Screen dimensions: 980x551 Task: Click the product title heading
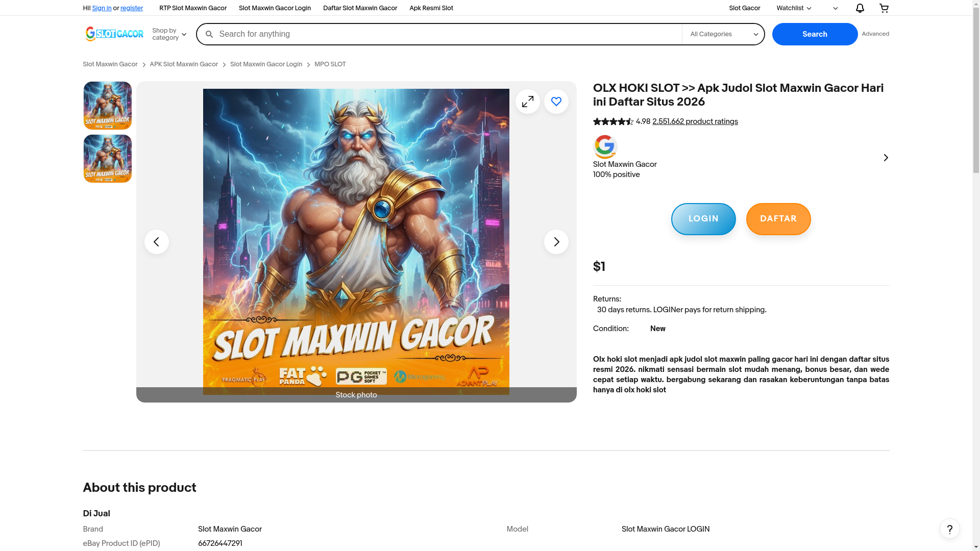pyautogui.click(x=738, y=95)
